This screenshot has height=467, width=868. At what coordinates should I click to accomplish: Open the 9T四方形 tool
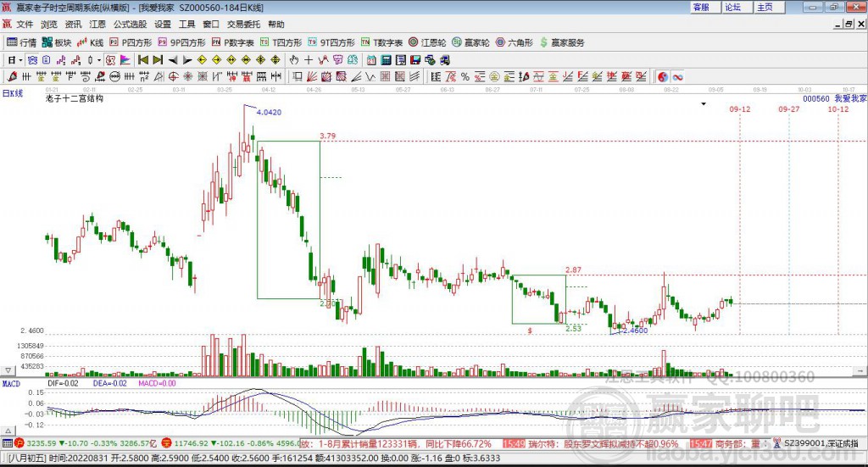pos(331,42)
